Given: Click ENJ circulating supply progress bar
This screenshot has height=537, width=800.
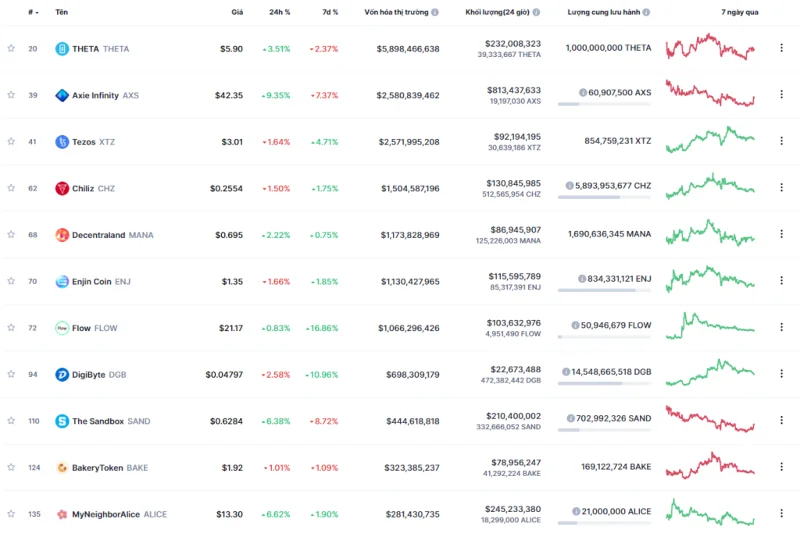Looking at the screenshot, I should 605,290.
